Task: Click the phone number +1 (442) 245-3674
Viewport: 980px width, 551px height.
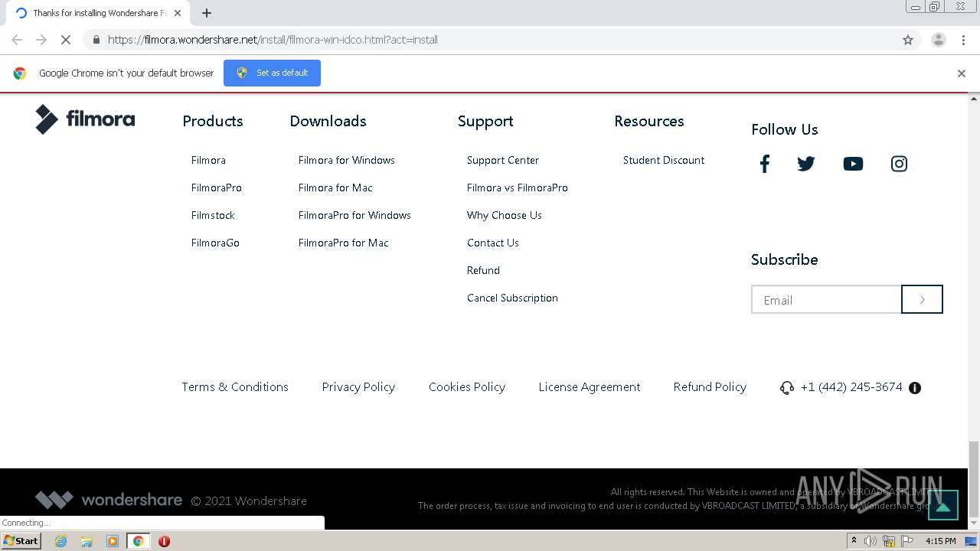Action: coord(851,387)
